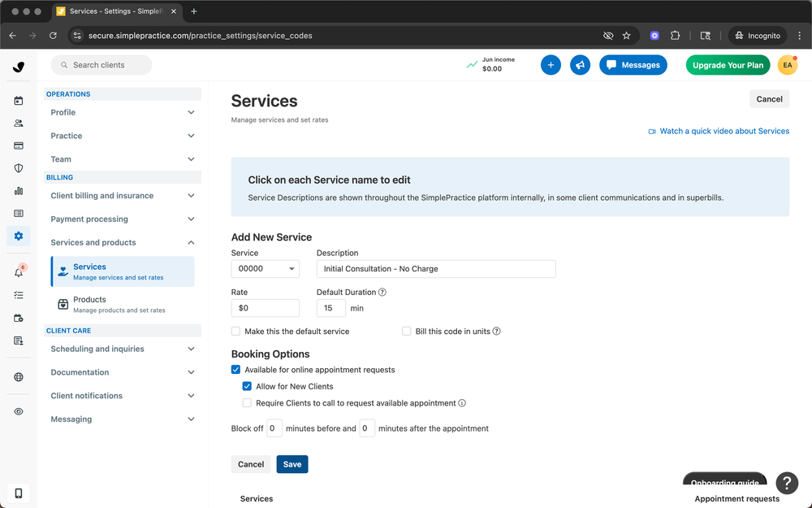Open the analytics bar chart icon
The image size is (812, 508).
coord(19,191)
